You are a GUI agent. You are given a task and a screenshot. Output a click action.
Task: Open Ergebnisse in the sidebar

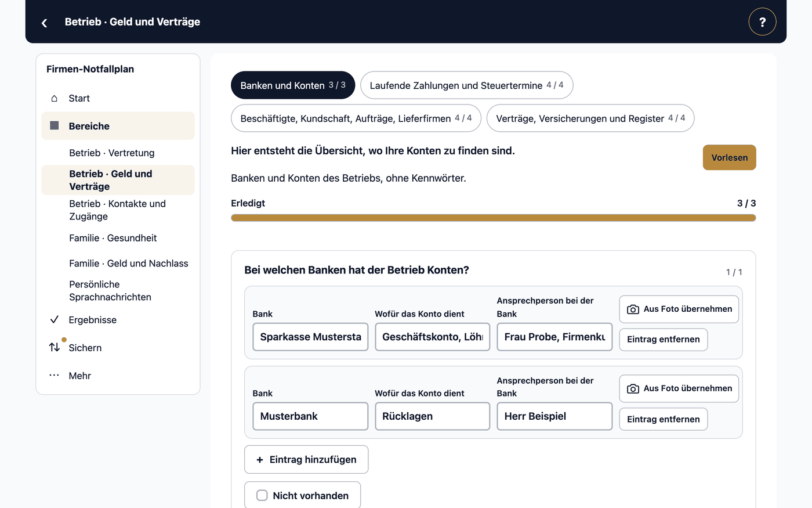pos(118,319)
